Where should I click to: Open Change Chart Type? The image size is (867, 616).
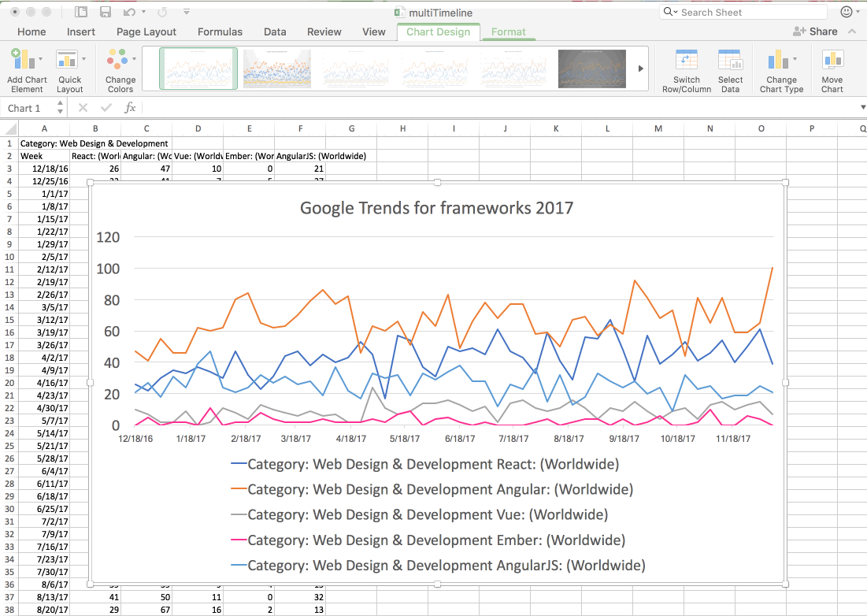point(781,69)
